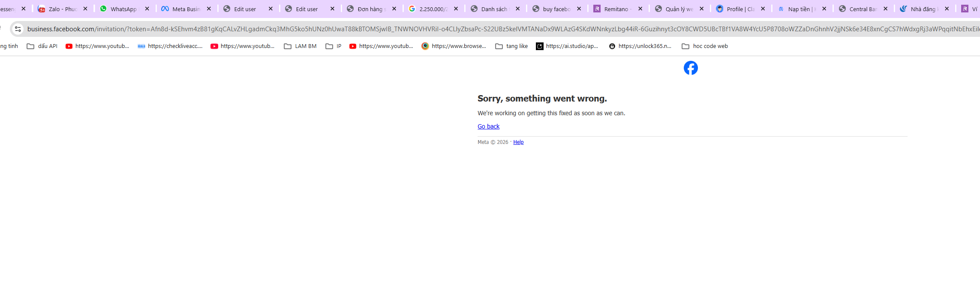
Task: Close the Zalo tab
Action: (85, 9)
